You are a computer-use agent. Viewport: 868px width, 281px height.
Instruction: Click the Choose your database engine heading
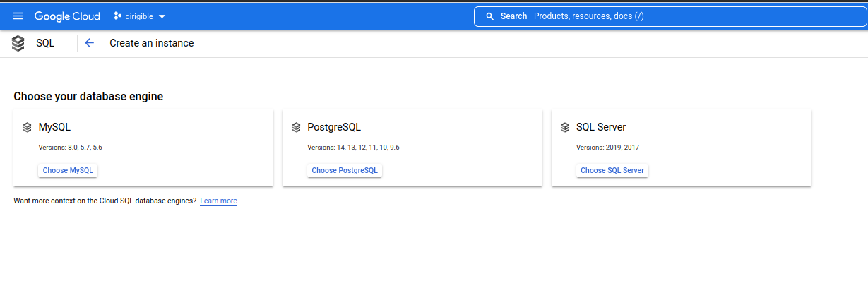tap(88, 97)
